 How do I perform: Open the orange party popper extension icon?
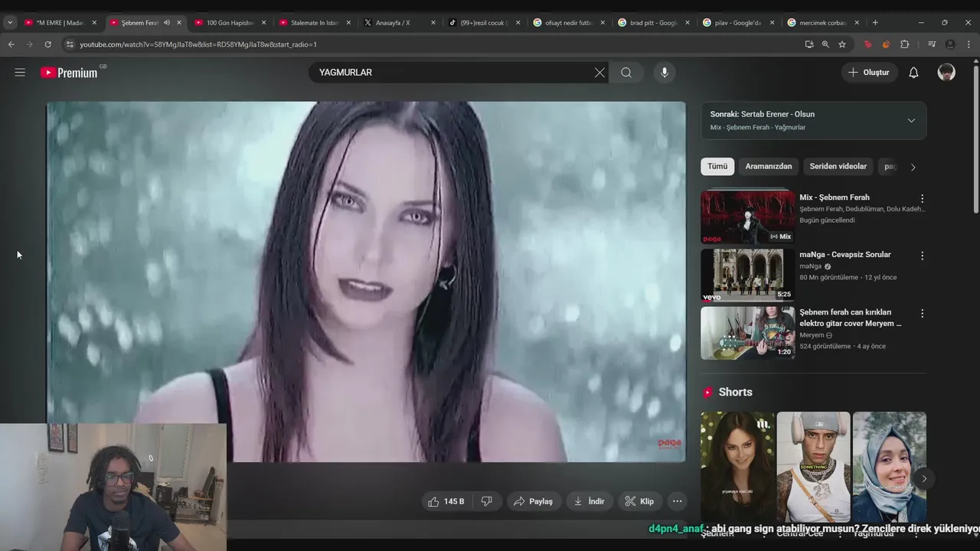click(886, 44)
